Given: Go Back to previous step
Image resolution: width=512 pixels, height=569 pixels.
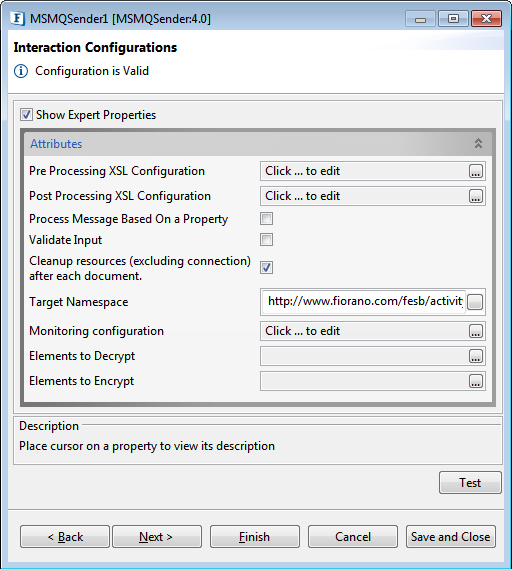Looking at the screenshot, I should [x=65, y=536].
